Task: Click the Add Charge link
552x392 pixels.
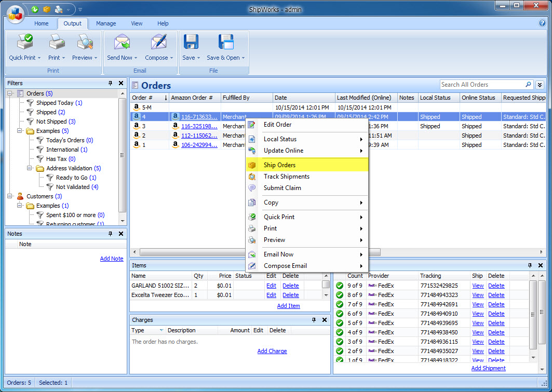Action: [x=272, y=351]
